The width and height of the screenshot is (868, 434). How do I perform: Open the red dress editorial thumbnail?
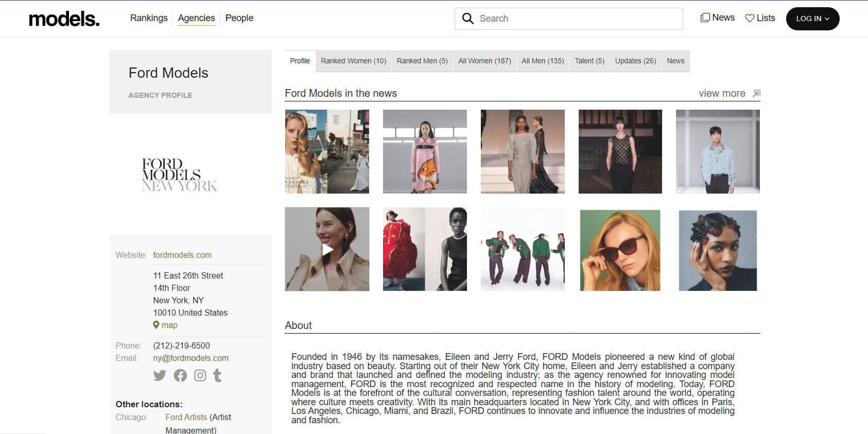point(425,250)
